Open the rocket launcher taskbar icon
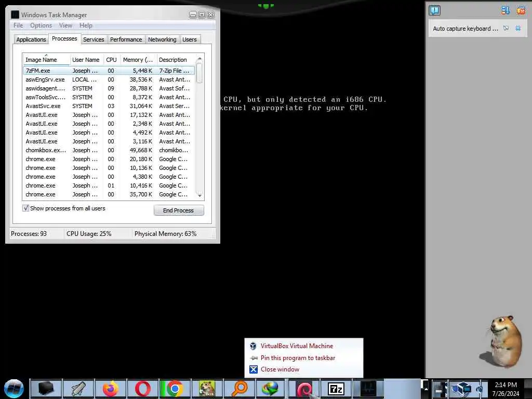Screen dimensions: 532x399 pyautogui.click(x=78, y=389)
